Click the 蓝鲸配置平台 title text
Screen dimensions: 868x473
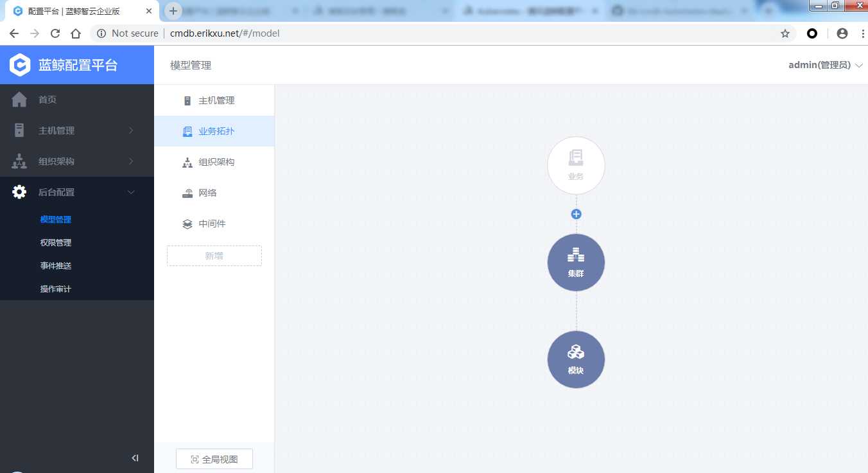coord(78,65)
